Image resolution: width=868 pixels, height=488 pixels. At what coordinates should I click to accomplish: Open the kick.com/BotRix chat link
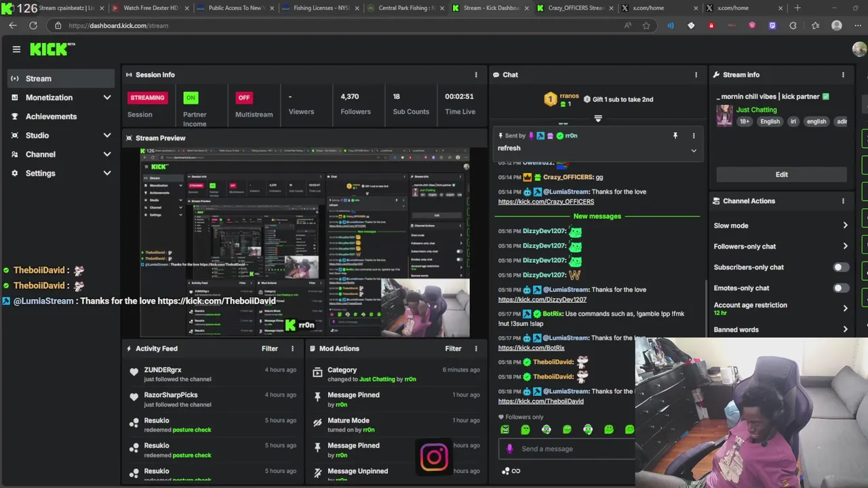[531, 348]
